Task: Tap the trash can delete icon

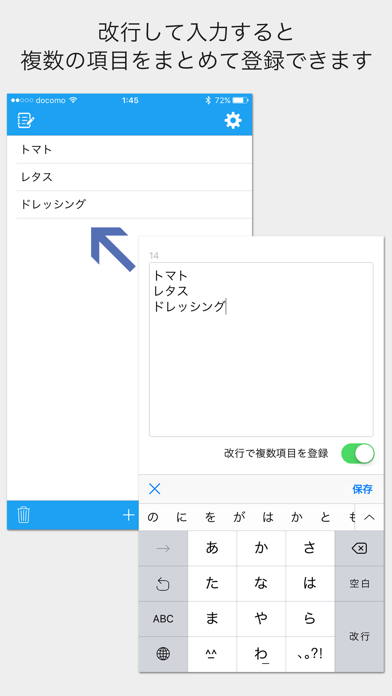Action: tap(24, 515)
